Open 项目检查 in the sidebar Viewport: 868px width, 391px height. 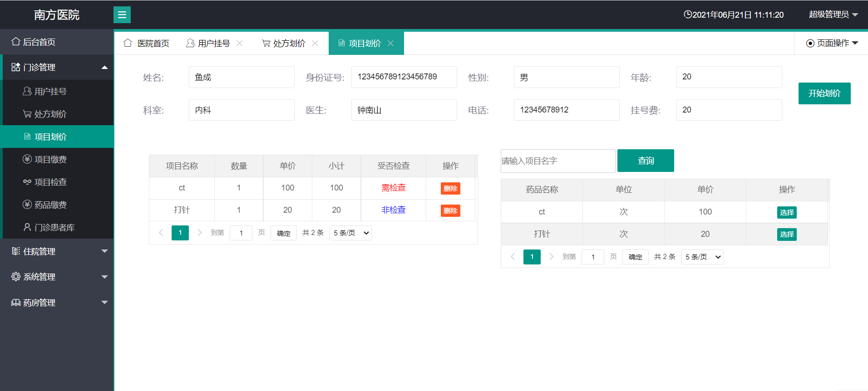point(57,182)
